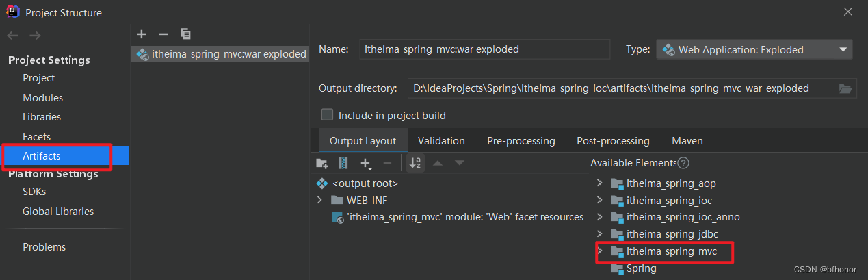Click the copy artifact icon
This screenshot has width=868, height=280.
(x=185, y=34)
